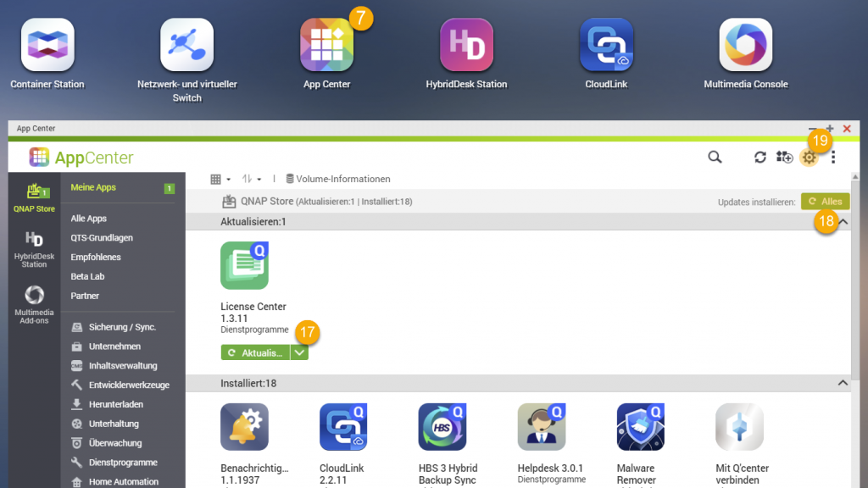Screen dimensions: 868x488
Task: Close the App Center window
Action: 847,129
